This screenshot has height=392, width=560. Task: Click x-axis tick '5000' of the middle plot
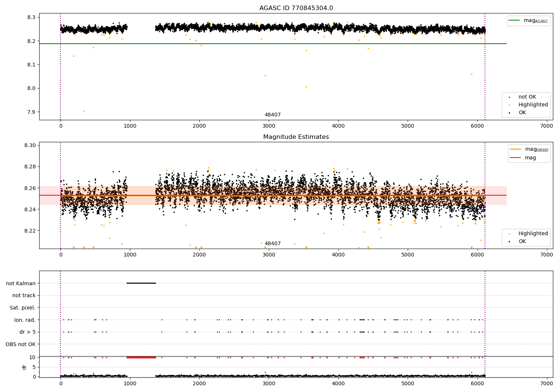408,255
